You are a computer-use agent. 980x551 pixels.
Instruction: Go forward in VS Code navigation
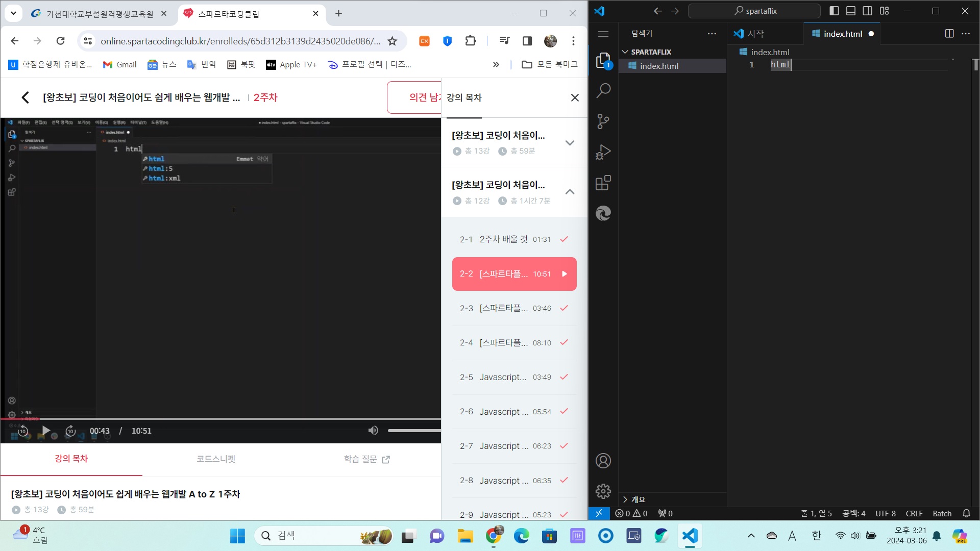point(675,11)
